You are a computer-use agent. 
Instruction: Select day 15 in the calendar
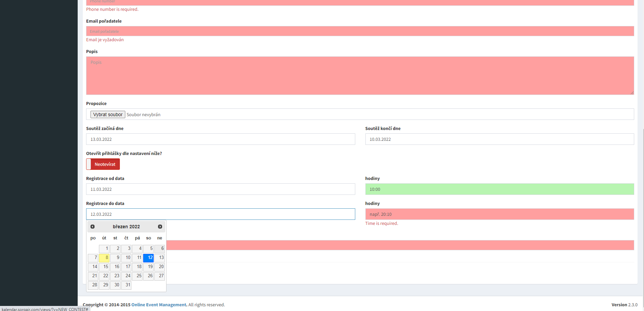pyautogui.click(x=104, y=267)
